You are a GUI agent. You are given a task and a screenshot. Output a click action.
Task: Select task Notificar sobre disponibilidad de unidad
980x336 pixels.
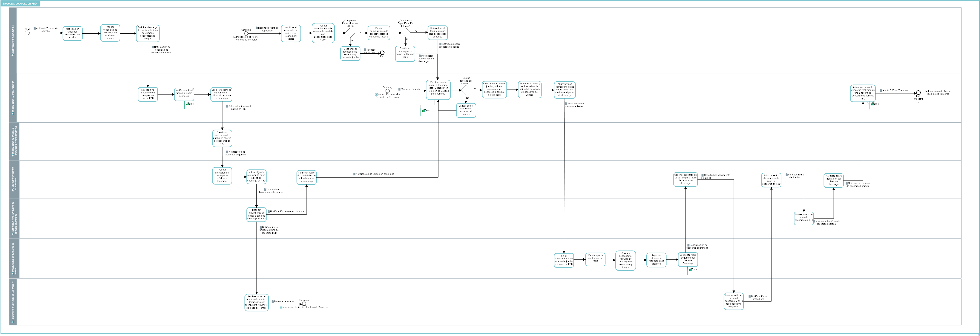(306, 177)
